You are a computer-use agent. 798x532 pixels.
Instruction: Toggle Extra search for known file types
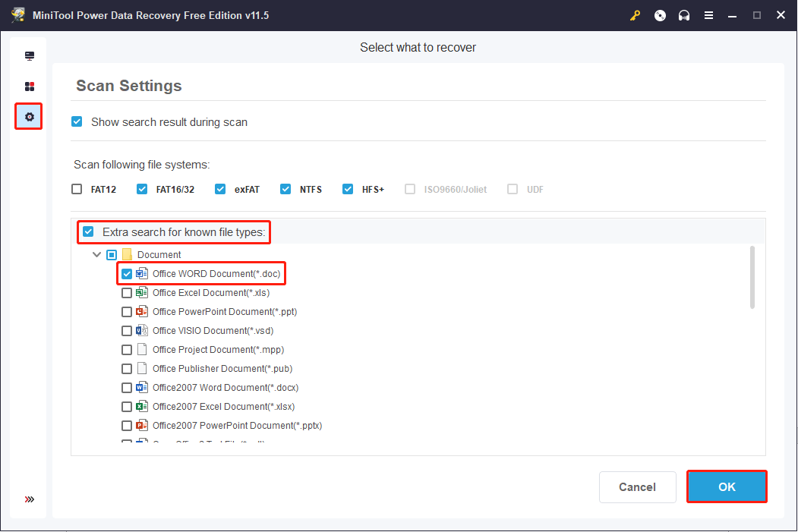tap(89, 232)
